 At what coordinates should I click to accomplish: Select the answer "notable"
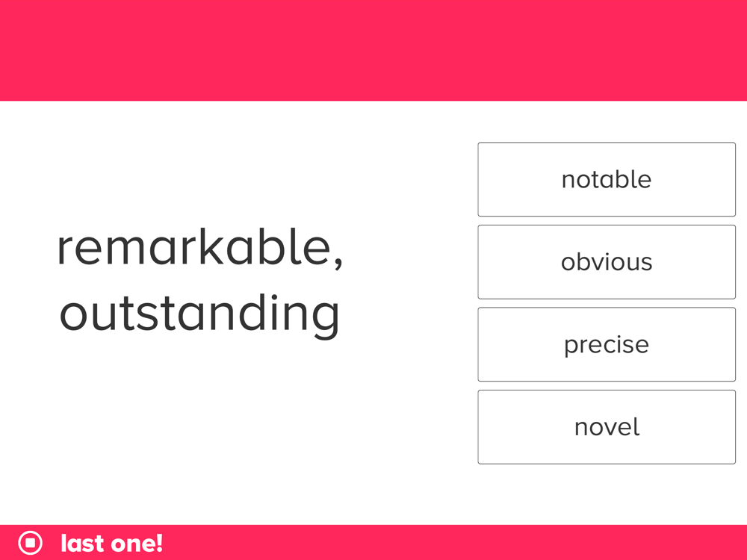pyautogui.click(x=607, y=179)
